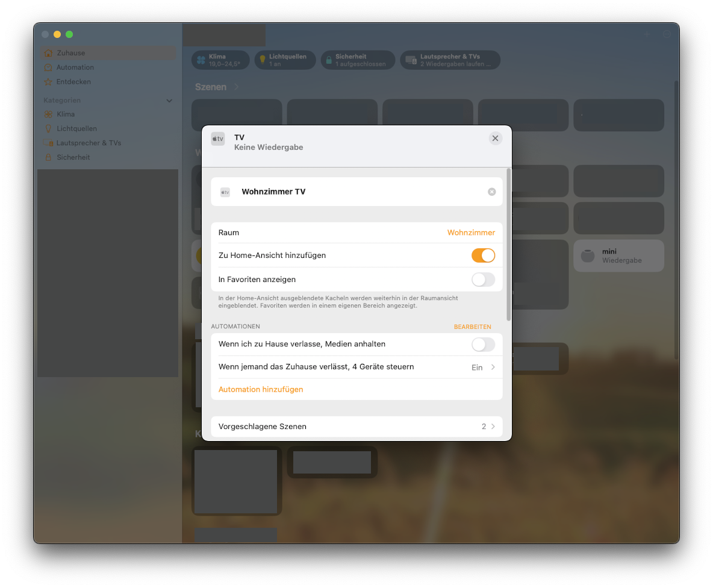The height and width of the screenshot is (588, 713).
Task: Click the small Apple TV icon beside Wohnzimmer TV
Action: [225, 192]
